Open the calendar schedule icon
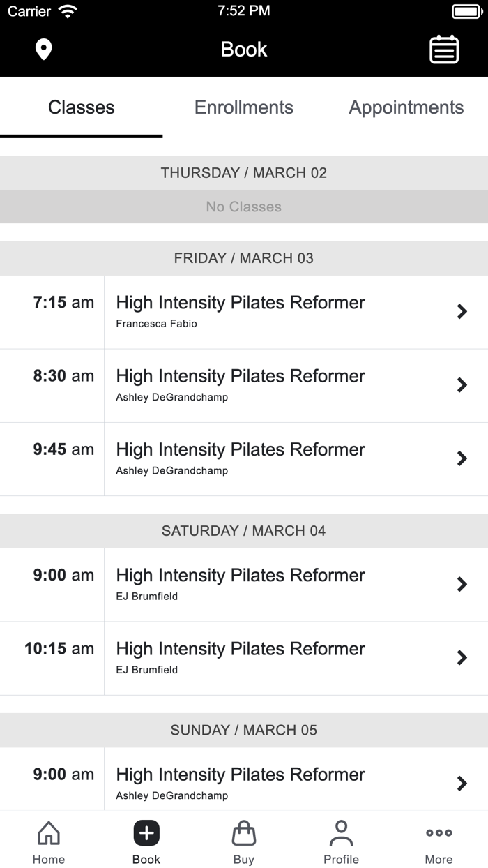The width and height of the screenshot is (488, 868). pos(443,50)
